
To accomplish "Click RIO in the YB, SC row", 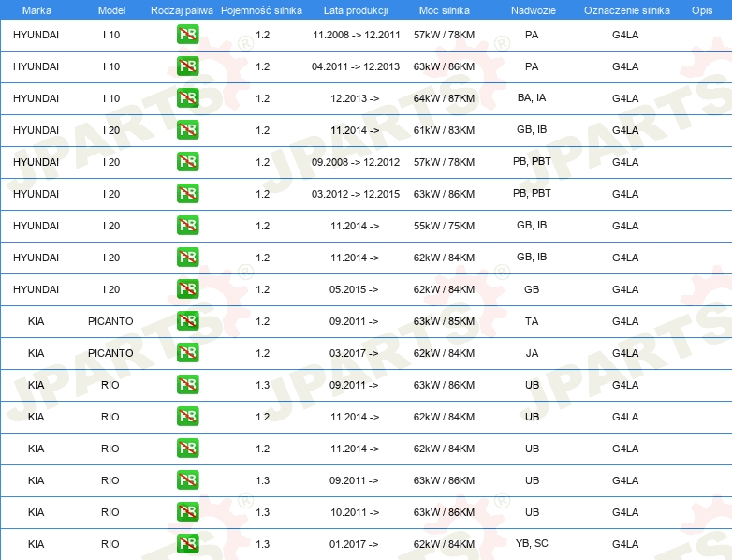I will [x=110, y=544].
